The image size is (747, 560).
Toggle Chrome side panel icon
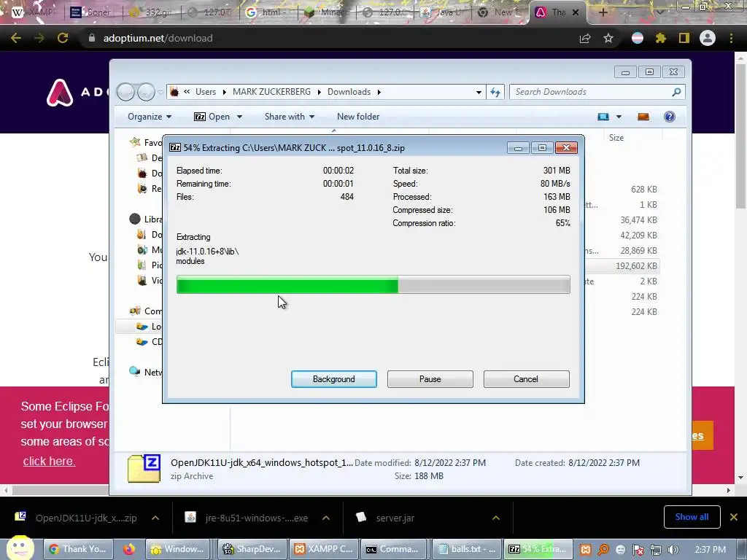point(684,38)
